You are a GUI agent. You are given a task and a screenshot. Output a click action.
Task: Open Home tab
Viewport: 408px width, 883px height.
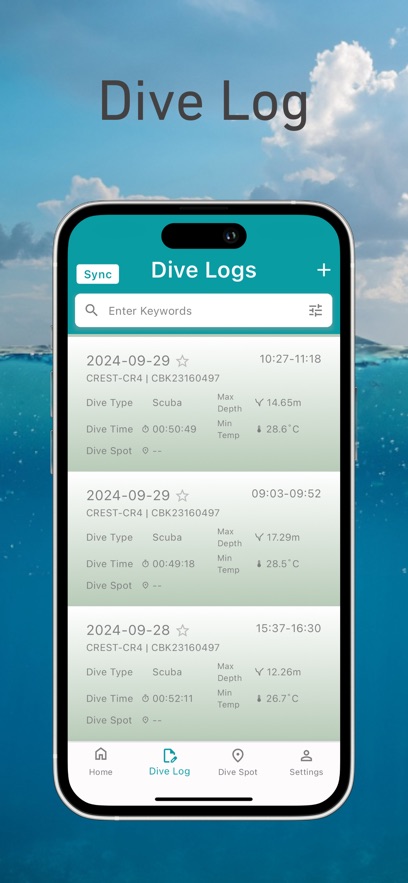[x=101, y=762]
